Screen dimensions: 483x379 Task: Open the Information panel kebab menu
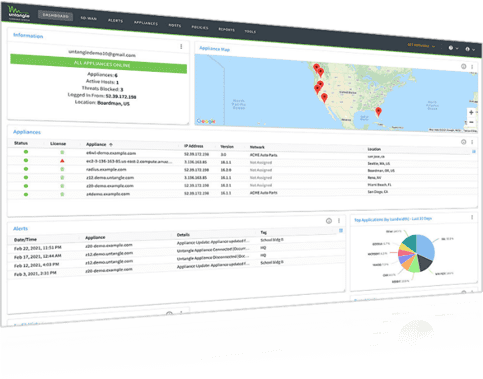[x=181, y=47]
